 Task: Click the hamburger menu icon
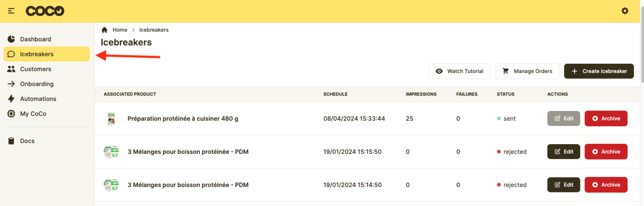[11, 11]
